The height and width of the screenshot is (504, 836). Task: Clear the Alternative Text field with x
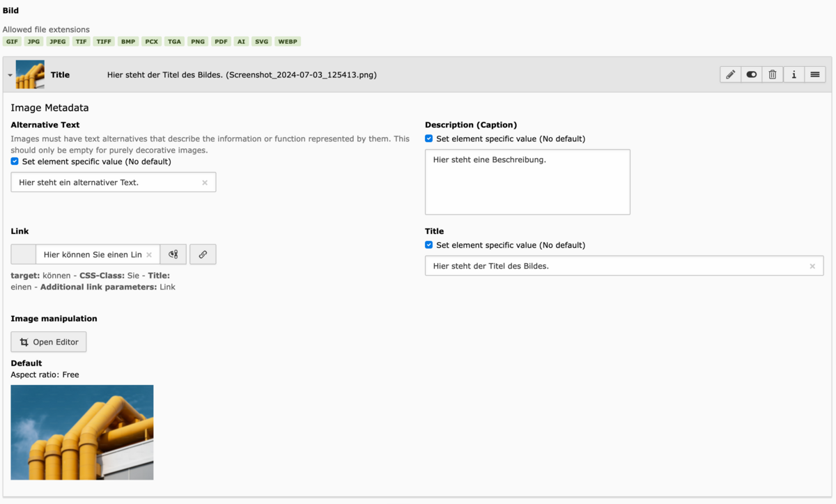(x=205, y=182)
